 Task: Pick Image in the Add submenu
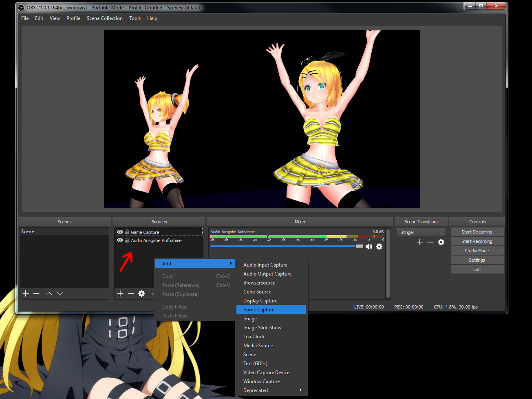(272, 319)
